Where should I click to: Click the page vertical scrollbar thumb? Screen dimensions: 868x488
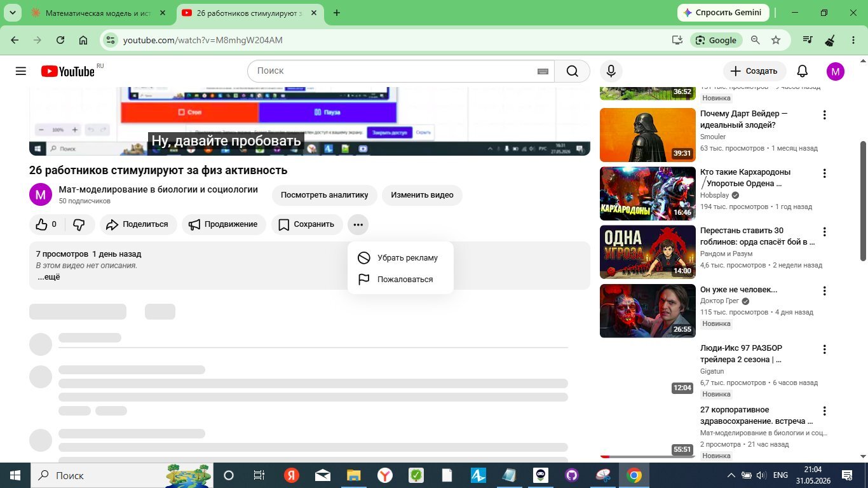pyautogui.click(x=863, y=201)
